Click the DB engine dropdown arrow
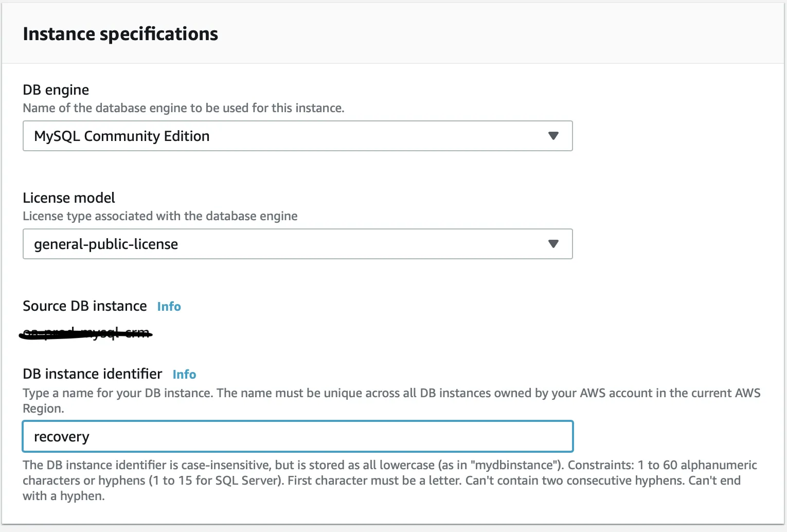The image size is (787, 532). click(553, 136)
